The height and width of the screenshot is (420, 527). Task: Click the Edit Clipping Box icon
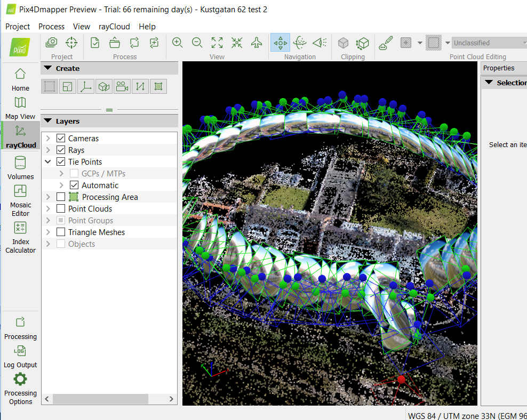pyautogui.click(x=363, y=43)
